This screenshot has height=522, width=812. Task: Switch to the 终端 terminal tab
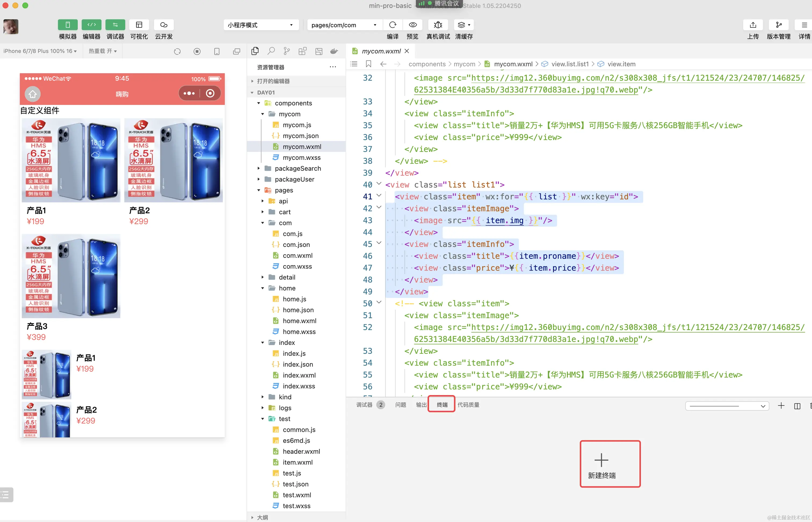tap(442, 405)
